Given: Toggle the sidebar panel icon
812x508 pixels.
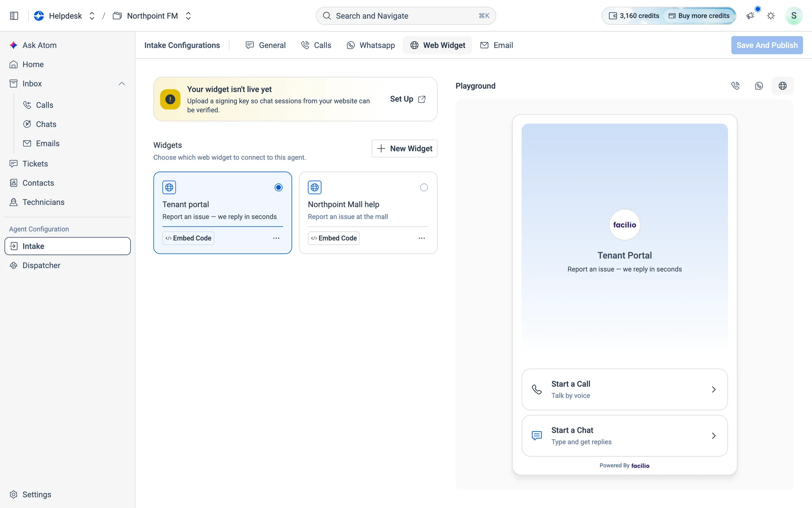Looking at the screenshot, I should tap(14, 16).
